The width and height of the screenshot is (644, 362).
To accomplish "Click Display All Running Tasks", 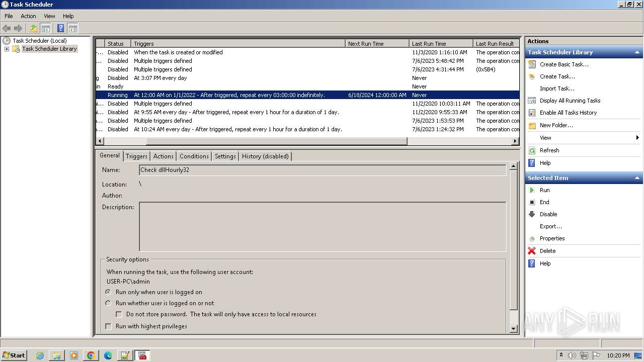I will tap(570, 101).
